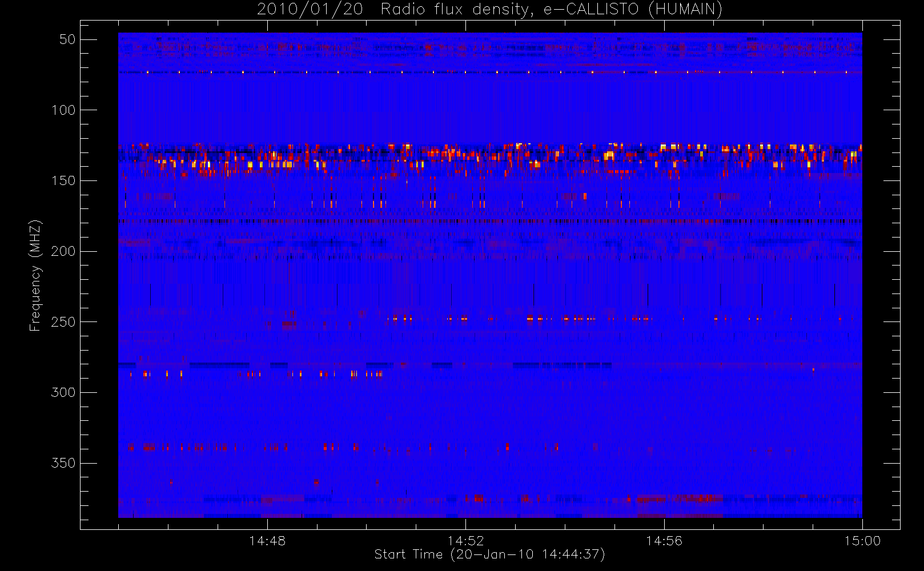The height and width of the screenshot is (571, 924).
Task: Click the 300 frequency tick label
Action: tap(63, 392)
